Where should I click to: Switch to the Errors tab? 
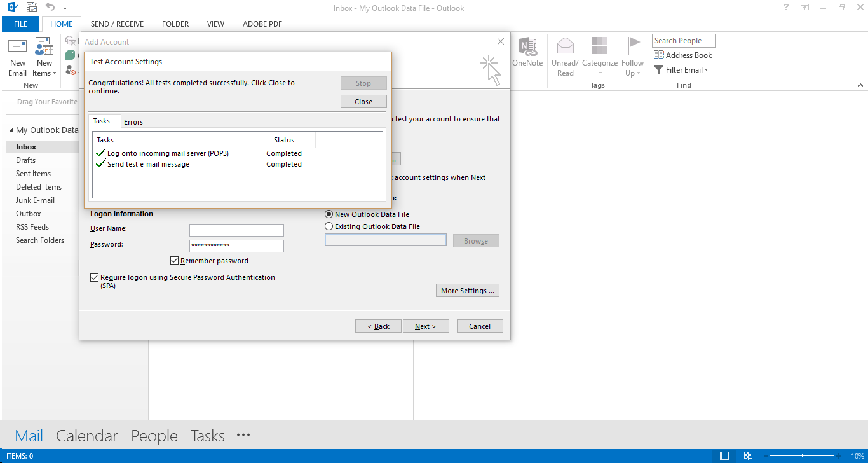pos(133,122)
